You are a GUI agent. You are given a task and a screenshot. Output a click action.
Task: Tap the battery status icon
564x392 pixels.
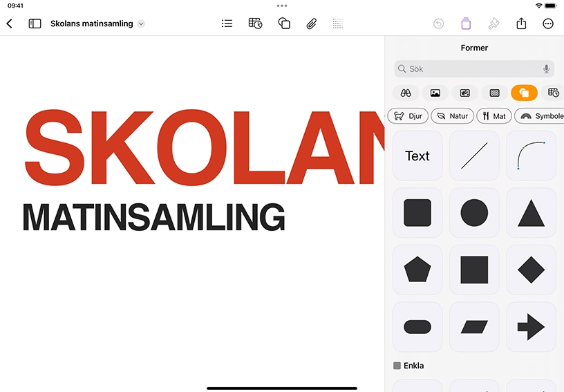(x=550, y=6)
